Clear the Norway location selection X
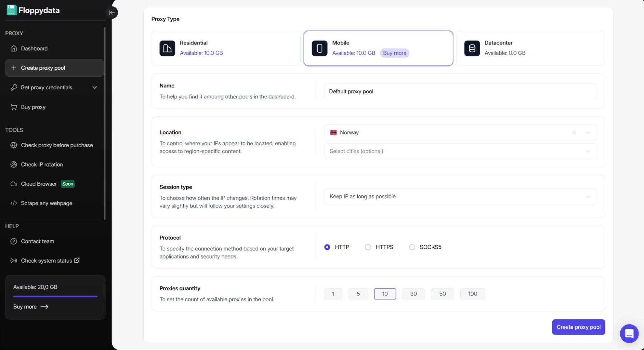This screenshot has height=350, width=644. [574, 132]
